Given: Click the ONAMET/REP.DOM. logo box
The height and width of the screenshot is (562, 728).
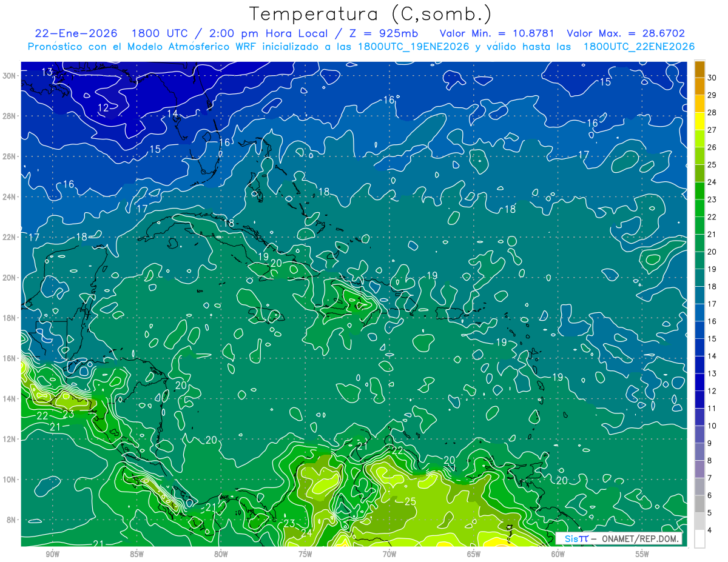Looking at the screenshot, I should tap(619, 539).
